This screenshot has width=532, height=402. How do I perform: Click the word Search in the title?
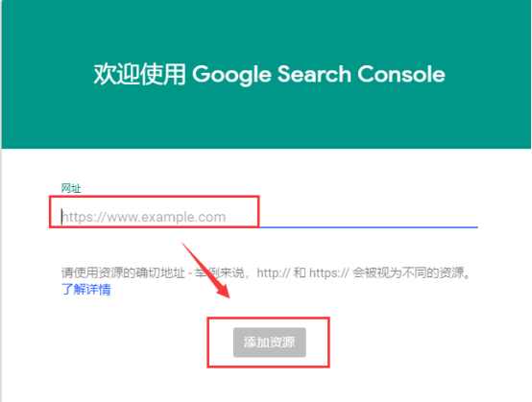pos(314,74)
